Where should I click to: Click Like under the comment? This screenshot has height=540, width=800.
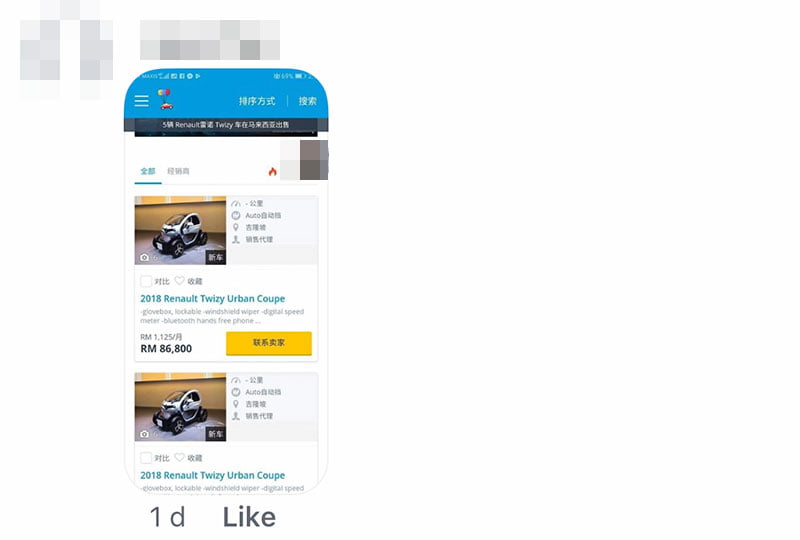point(249,518)
